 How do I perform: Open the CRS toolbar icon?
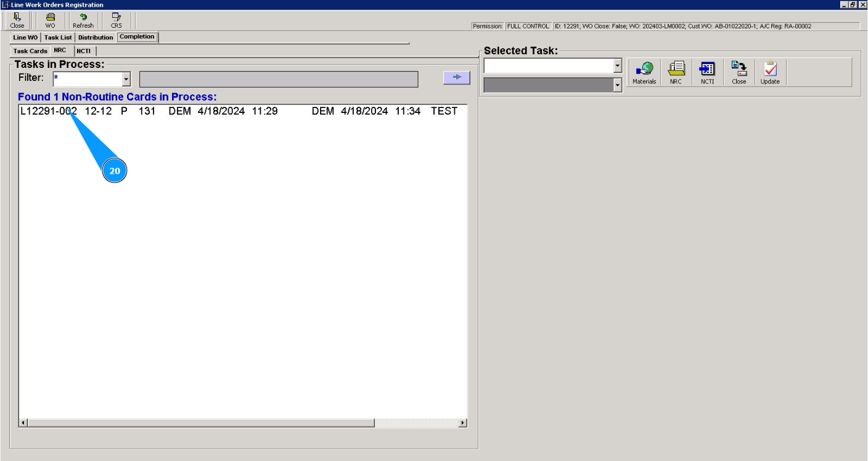pyautogui.click(x=117, y=21)
